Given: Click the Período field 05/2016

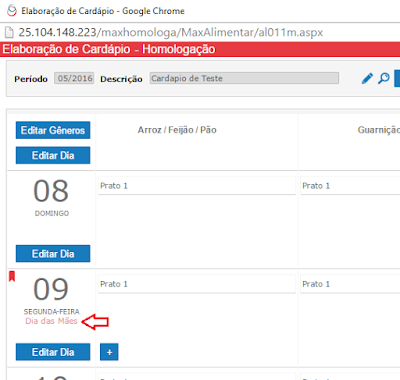Looking at the screenshot, I should pyautogui.click(x=74, y=78).
